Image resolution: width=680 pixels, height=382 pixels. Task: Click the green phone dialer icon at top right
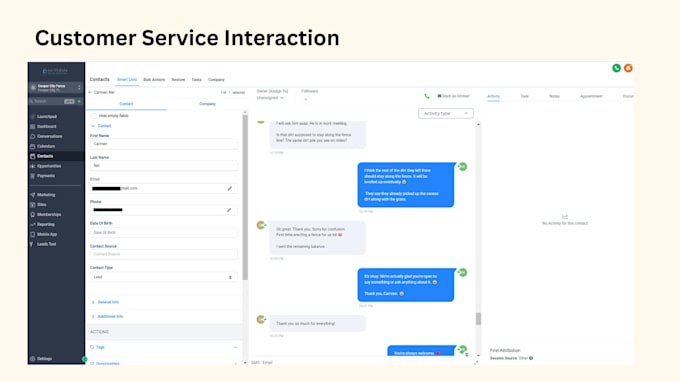pyautogui.click(x=616, y=68)
